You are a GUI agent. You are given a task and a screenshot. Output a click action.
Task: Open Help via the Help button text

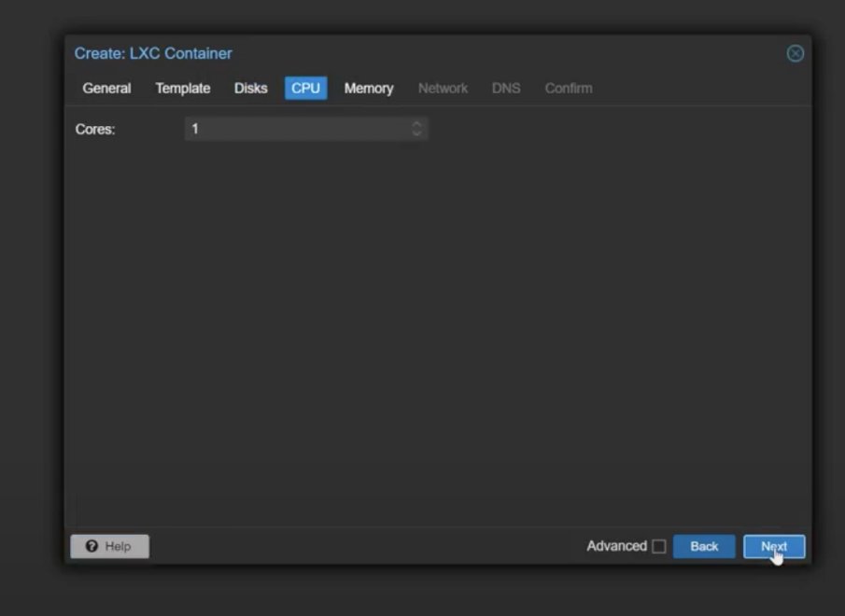click(118, 546)
